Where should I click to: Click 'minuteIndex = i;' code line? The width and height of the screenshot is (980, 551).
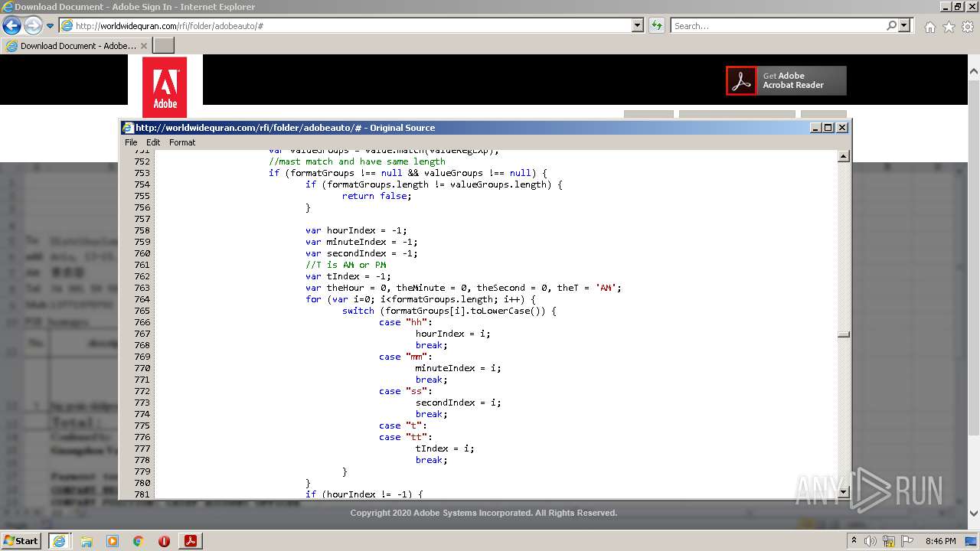click(x=459, y=368)
